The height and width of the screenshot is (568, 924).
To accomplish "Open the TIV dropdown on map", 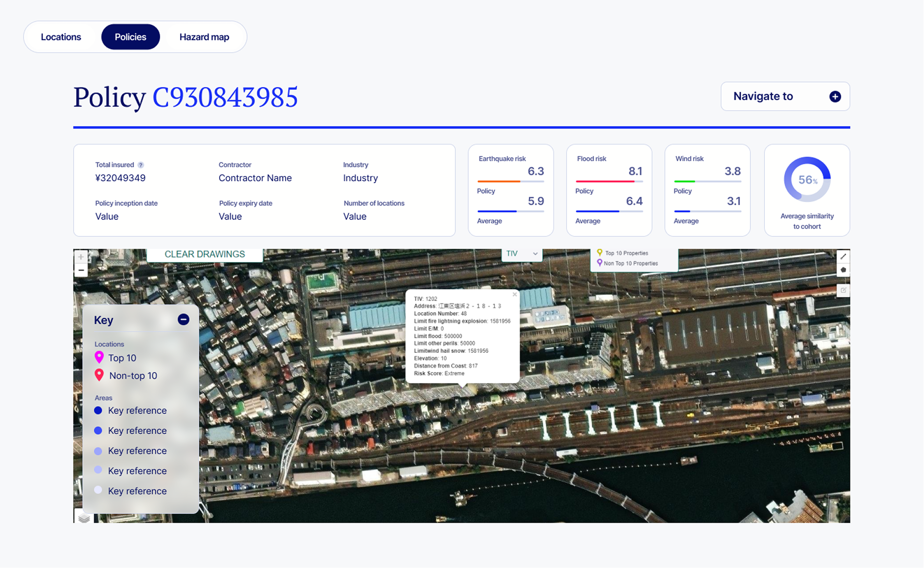I will pyautogui.click(x=522, y=254).
